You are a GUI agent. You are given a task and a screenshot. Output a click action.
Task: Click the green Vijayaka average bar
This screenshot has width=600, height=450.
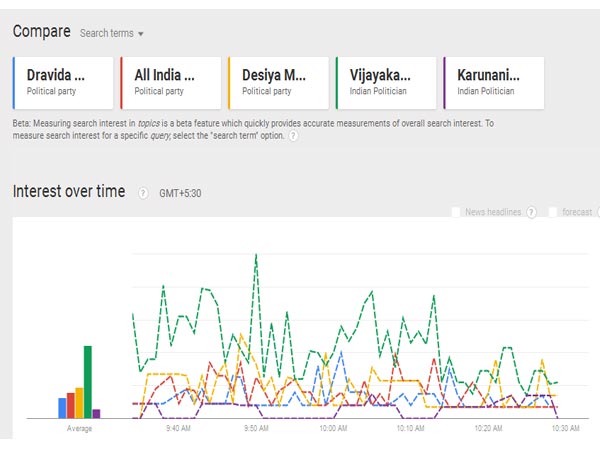(88, 381)
